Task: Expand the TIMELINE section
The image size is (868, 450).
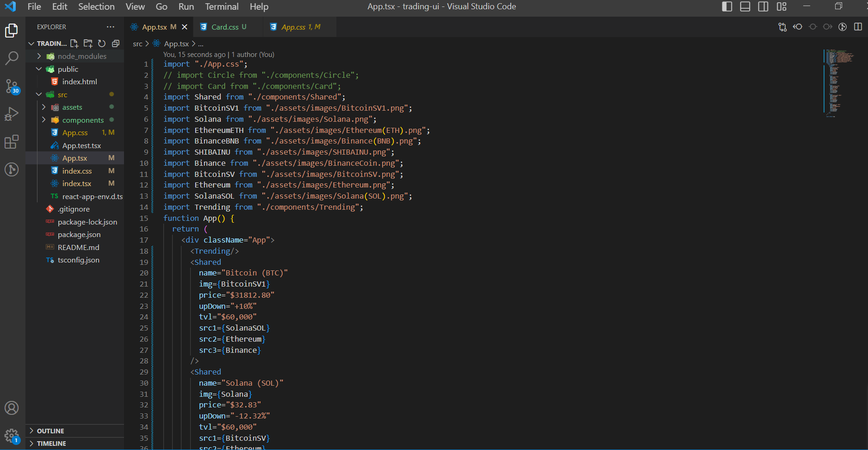Action: [51, 443]
